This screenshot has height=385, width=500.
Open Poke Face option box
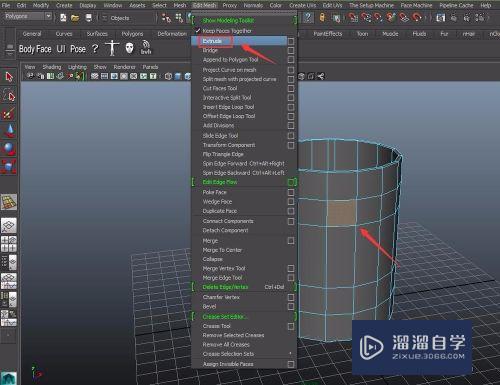click(291, 192)
